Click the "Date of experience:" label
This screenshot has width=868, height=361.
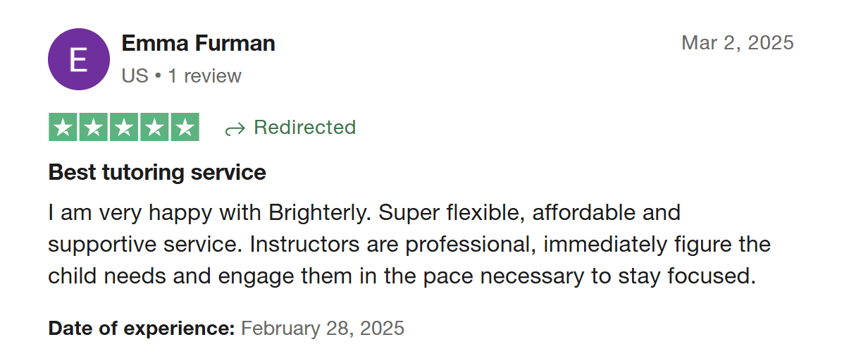(141, 328)
